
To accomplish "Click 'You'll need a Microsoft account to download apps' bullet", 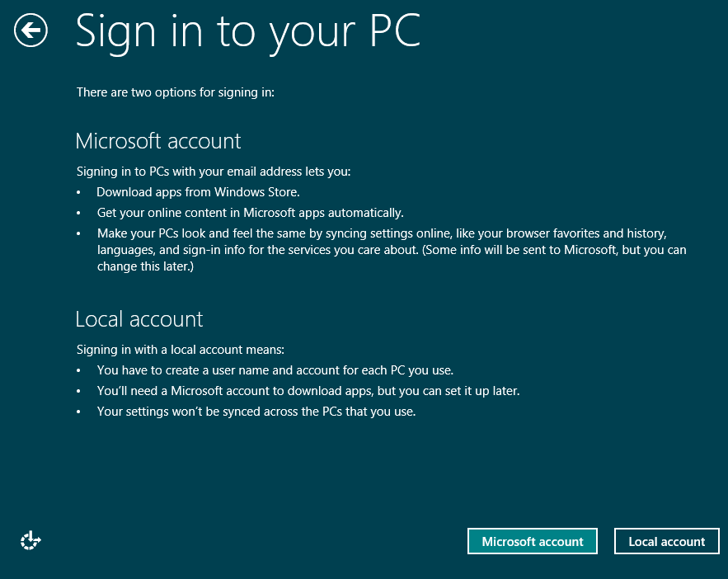I will pyautogui.click(x=308, y=391).
